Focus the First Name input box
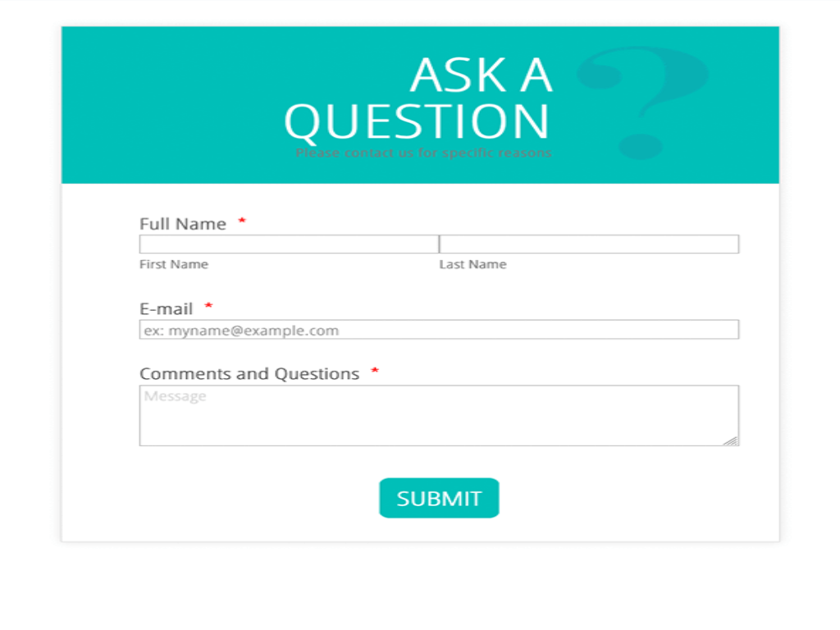The image size is (840, 630). 289,244
